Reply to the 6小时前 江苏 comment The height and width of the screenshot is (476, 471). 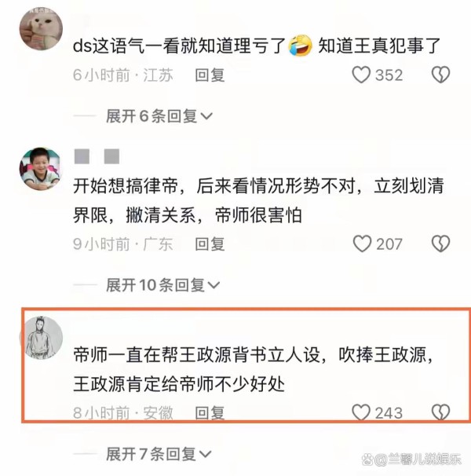click(x=210, y=75)
